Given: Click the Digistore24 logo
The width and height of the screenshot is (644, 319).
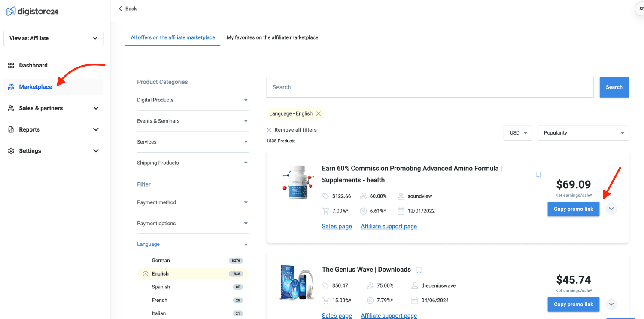Looking at the screenshot, I should coord(32,12).
